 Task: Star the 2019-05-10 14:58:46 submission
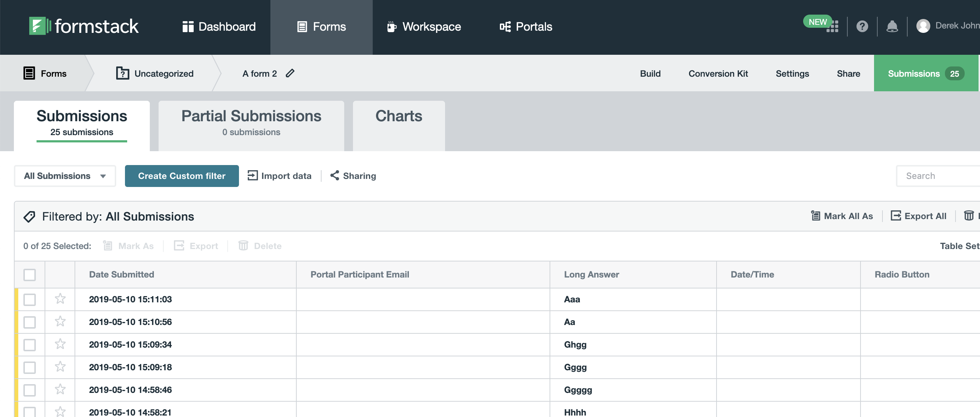pos(60,389)
